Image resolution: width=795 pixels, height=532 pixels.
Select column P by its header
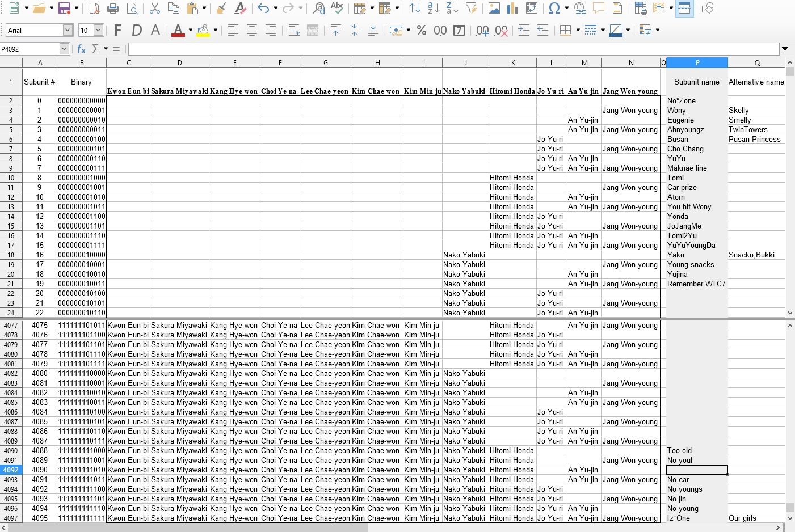(x=697, y=63)
